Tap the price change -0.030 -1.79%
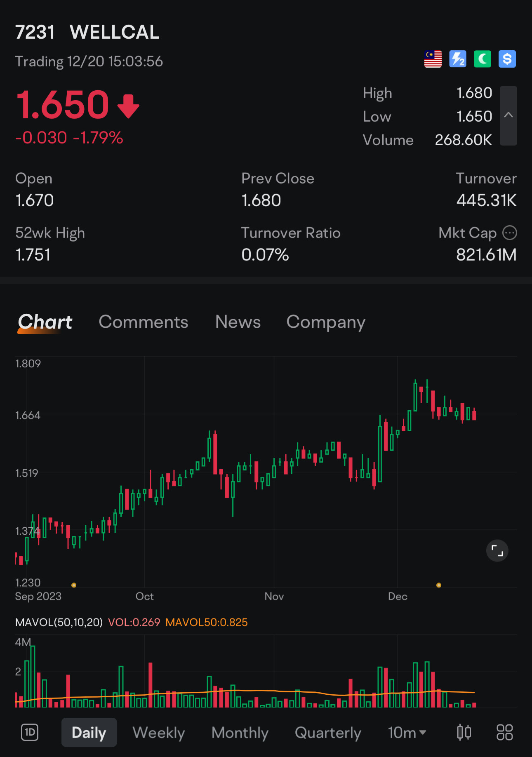This screenshot has height=757, width=532. 69,138
